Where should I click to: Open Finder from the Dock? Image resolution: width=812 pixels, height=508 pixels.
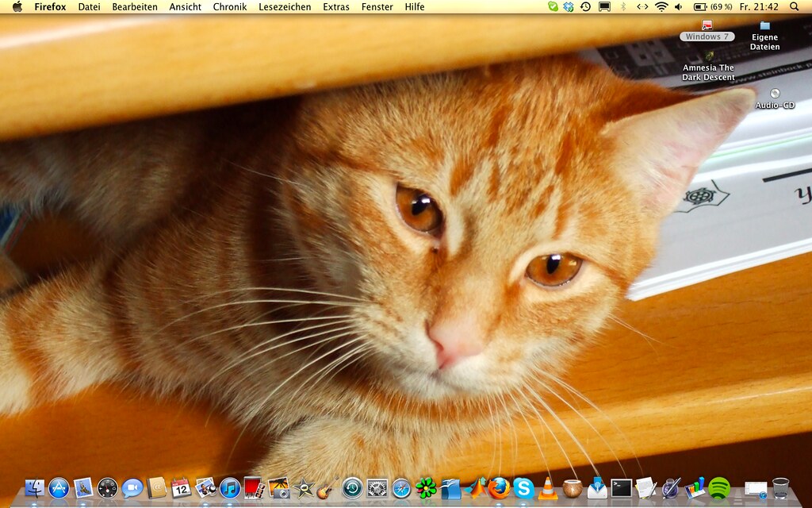(35, 488)
